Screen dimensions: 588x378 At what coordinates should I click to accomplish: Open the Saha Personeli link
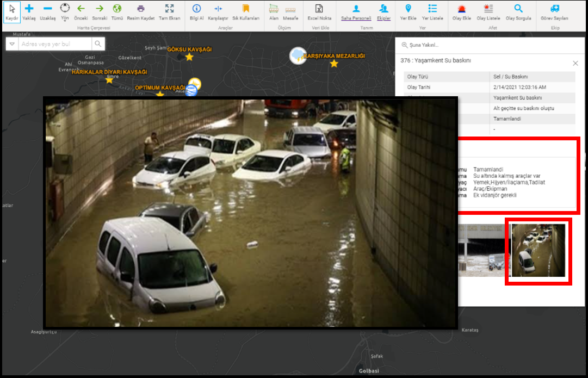click(356, 18)
